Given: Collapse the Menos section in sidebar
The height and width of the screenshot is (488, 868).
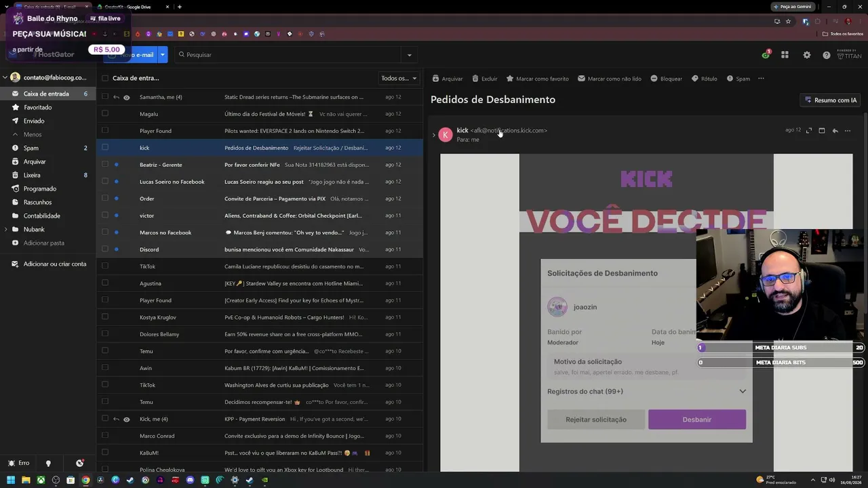Looking at the screenshot, I should [15, 135].
